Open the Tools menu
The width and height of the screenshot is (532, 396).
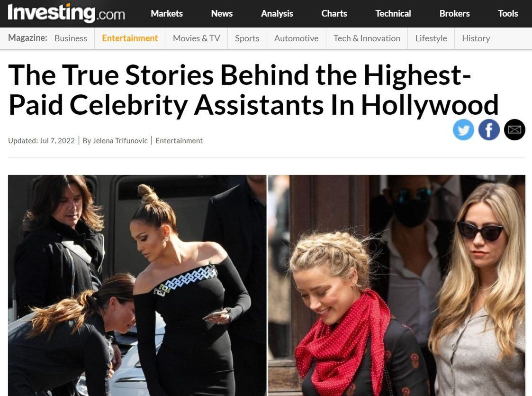tap(507, 14)
